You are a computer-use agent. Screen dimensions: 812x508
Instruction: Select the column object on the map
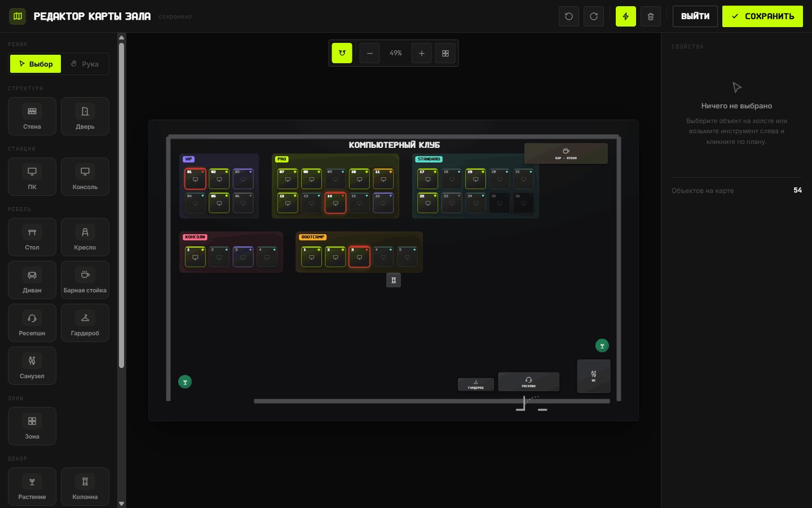394,280
